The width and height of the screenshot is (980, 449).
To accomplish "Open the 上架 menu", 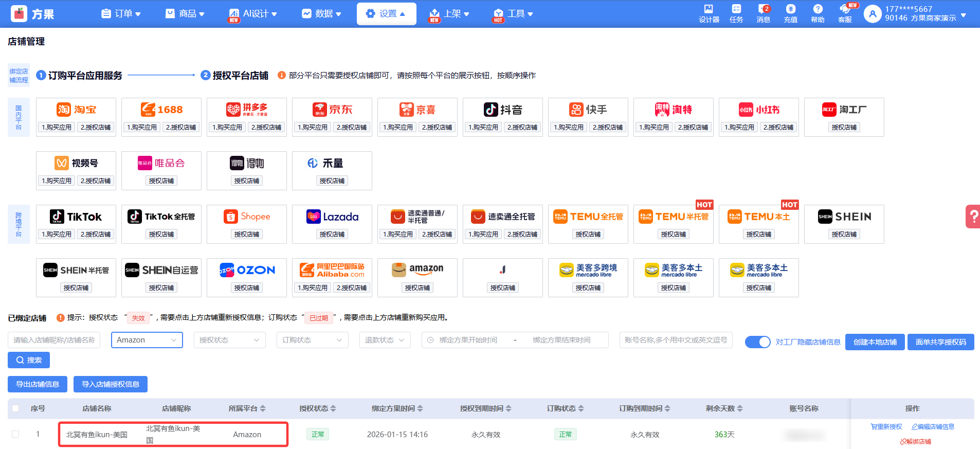I will (x=450, y=14).
